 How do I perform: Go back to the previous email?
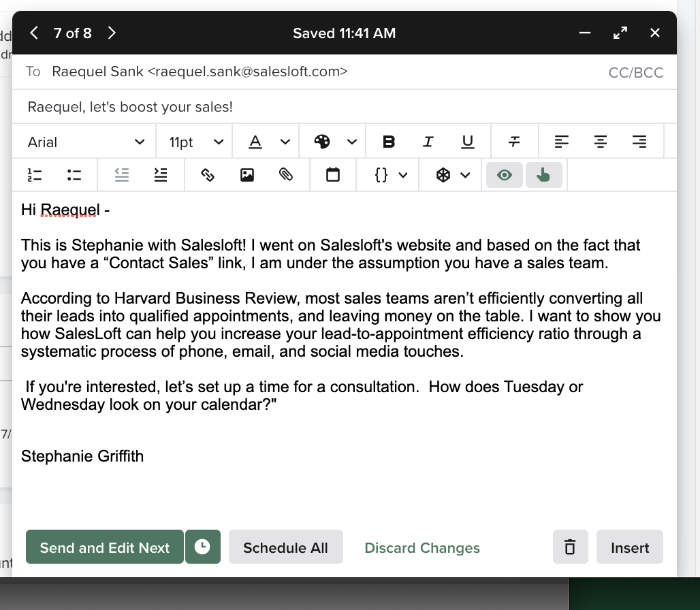tap(34, 33)
